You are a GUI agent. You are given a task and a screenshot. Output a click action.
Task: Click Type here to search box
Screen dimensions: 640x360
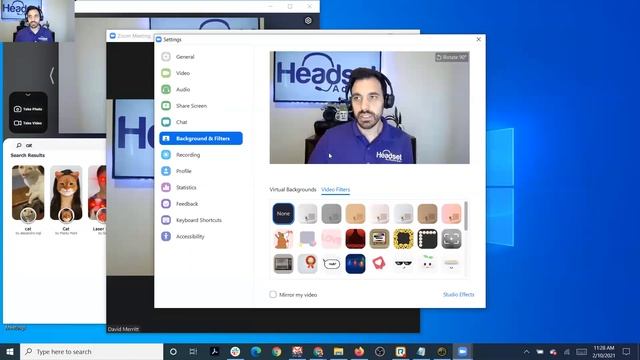92,351
